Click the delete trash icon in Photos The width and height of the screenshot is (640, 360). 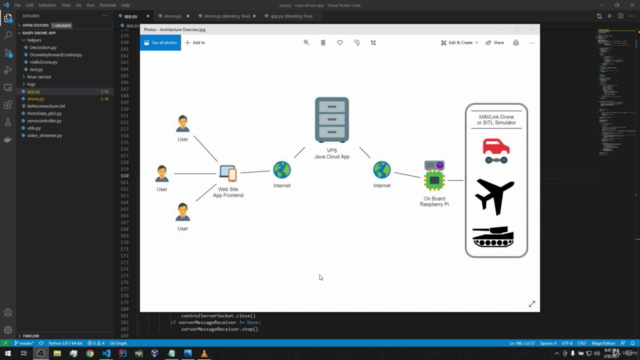coord(323,42)
